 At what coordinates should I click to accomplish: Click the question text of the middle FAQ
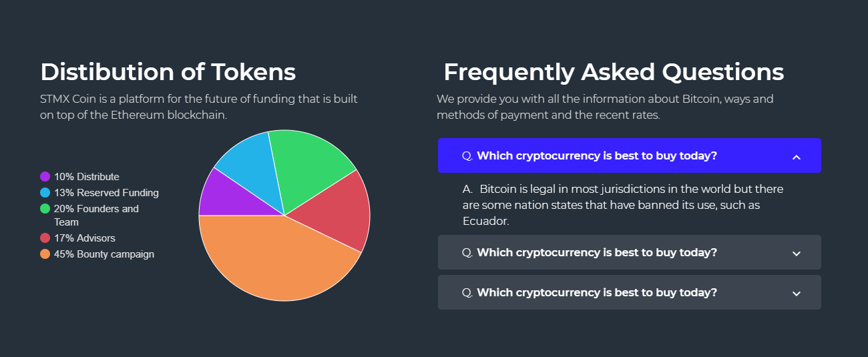(x=597, y=253)
